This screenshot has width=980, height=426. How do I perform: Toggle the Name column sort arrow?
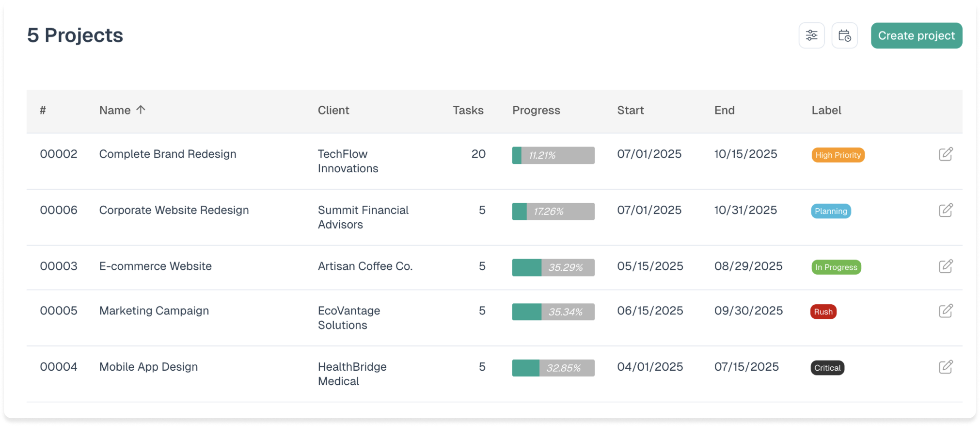pos(141,110)
